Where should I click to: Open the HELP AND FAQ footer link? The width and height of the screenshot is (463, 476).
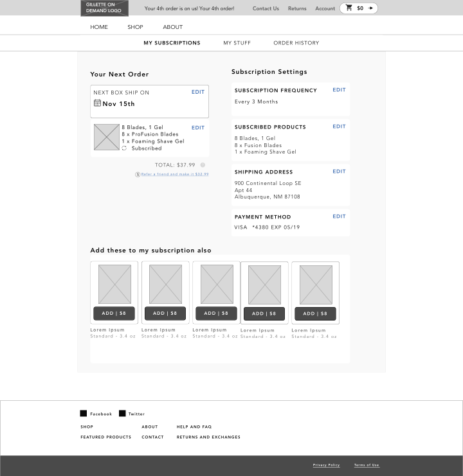tap(194, 427)
